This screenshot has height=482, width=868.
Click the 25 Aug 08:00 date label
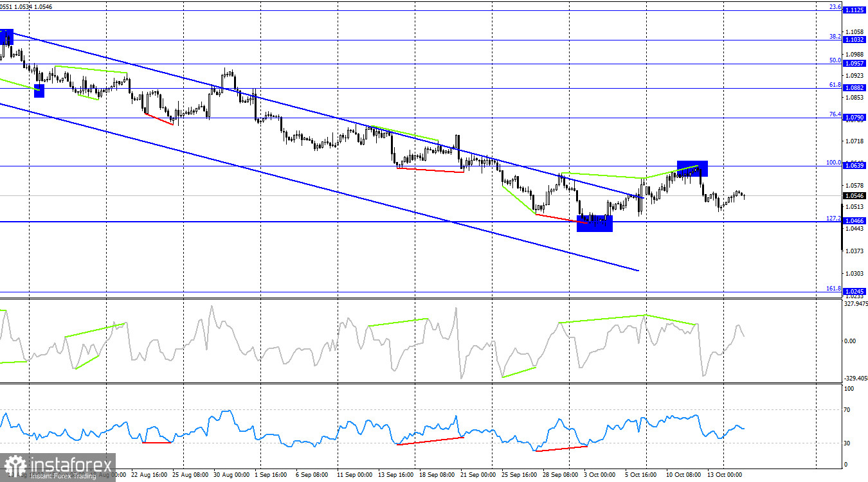point(191,476)
